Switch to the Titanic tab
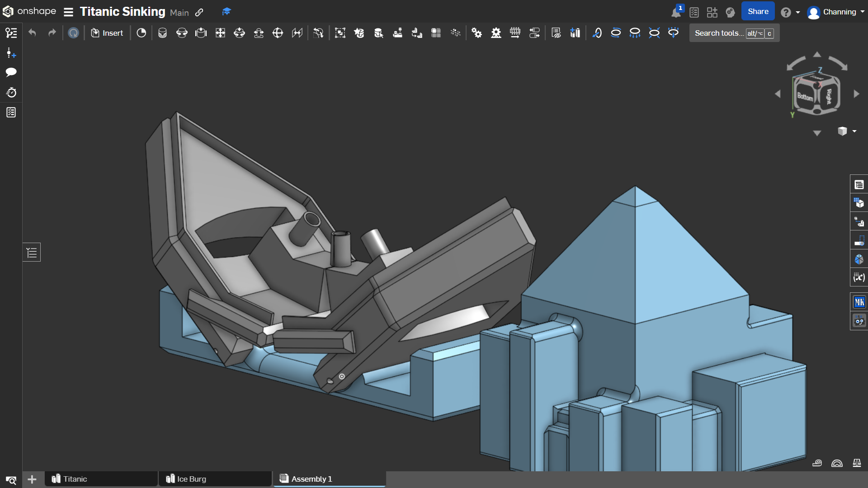Screen dimensions: 868x488 [x=101, y=479]
